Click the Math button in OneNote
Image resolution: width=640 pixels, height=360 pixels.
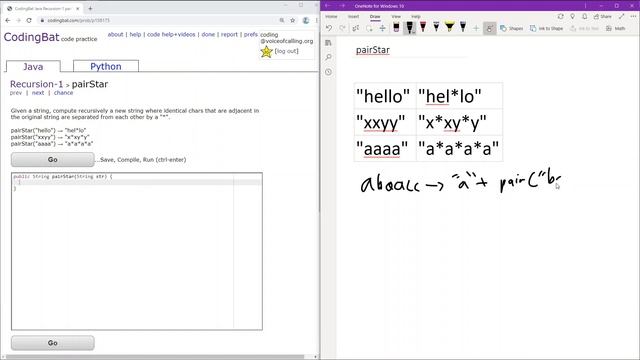tap(616, 28)
